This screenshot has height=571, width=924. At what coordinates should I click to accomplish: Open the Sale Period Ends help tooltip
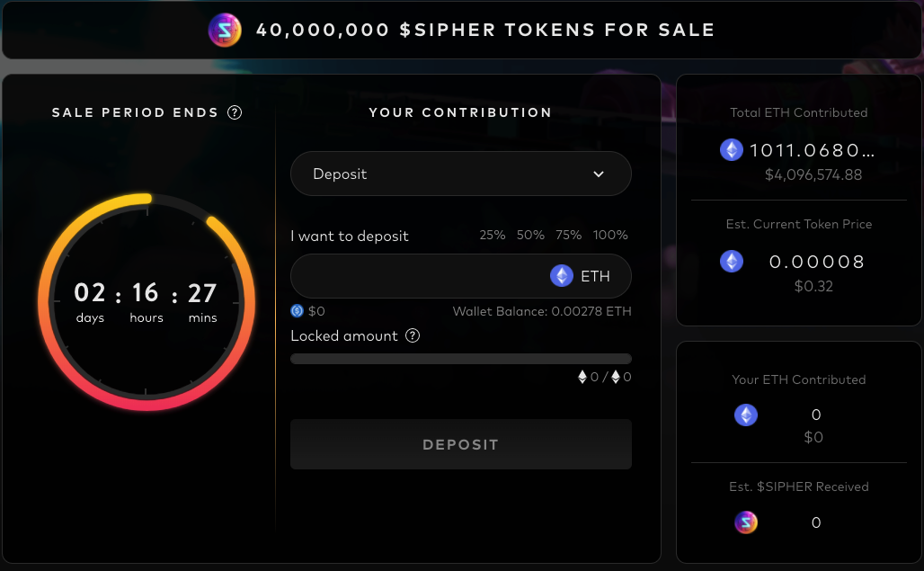click(x=235, y=112)
